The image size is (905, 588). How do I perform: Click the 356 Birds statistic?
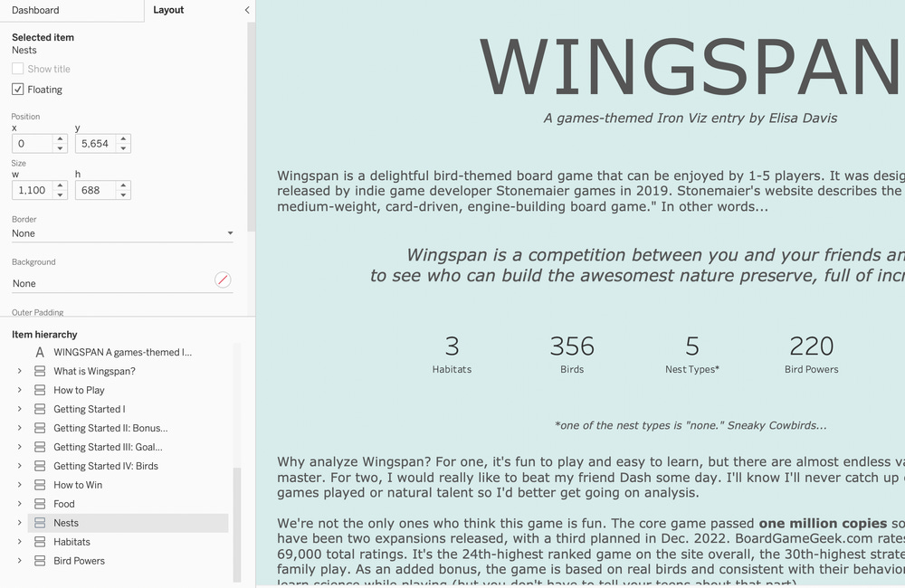coord(572,355)
